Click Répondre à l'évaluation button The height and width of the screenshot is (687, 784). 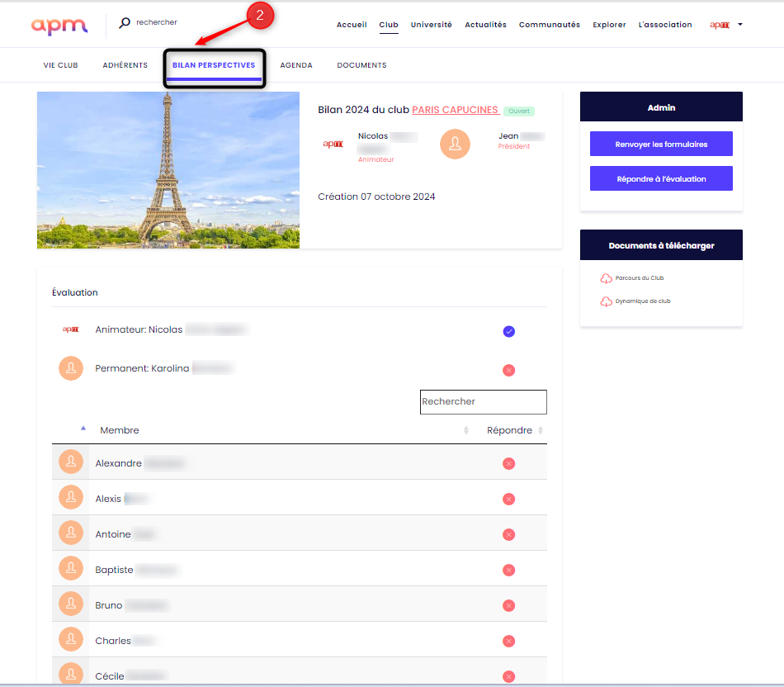point(661,178)
